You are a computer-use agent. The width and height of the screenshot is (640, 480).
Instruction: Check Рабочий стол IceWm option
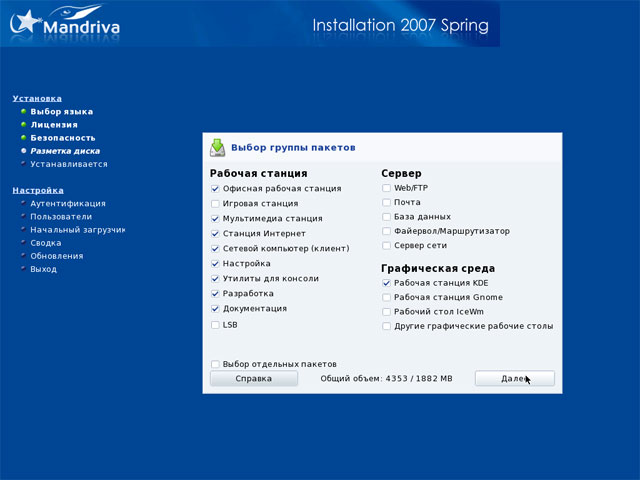click(386, 312)
